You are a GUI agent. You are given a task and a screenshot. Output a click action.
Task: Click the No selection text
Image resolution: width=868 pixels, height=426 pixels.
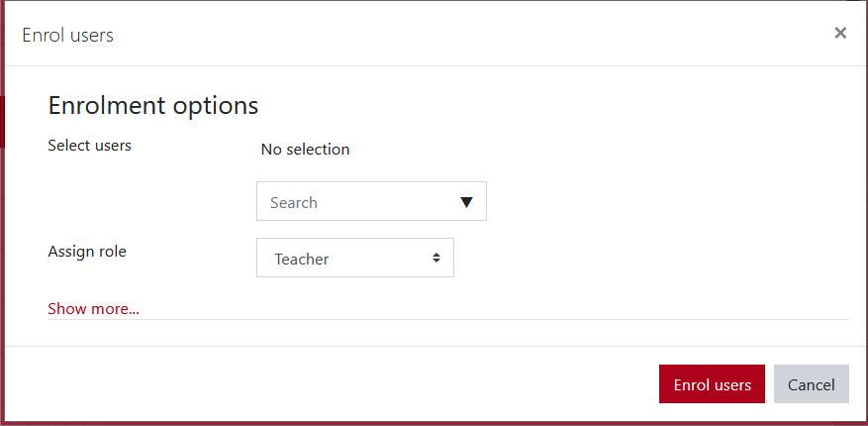tap(305, 150)
